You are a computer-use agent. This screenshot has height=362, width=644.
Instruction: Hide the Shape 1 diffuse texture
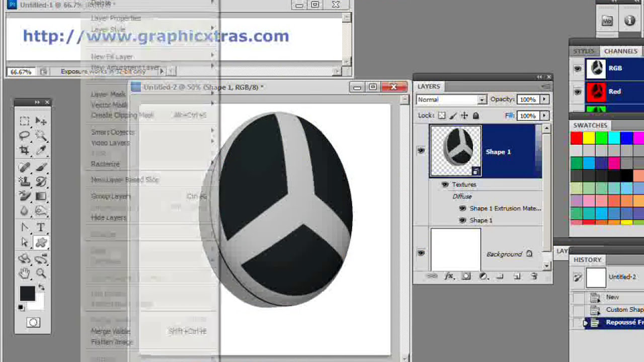(x=462, y=220)
